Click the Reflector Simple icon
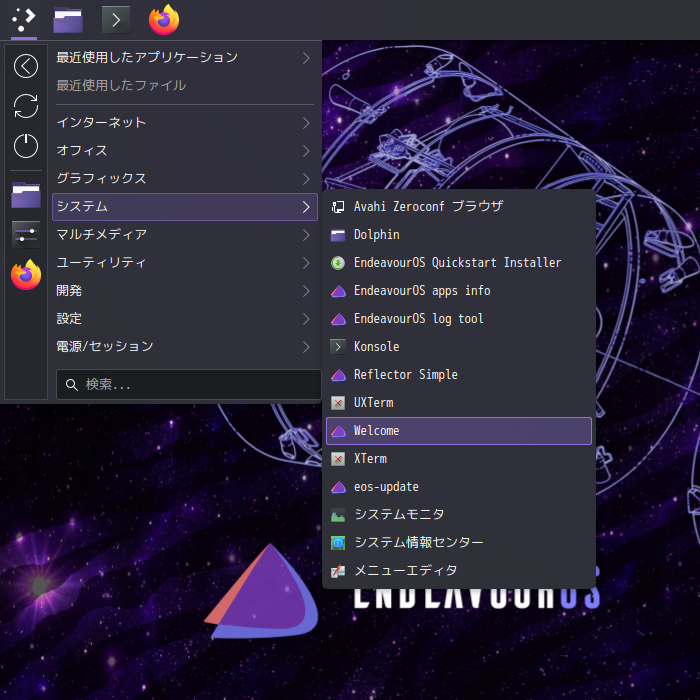The width and height of the screenshot is (700, 700). click(x=338, y=375)
